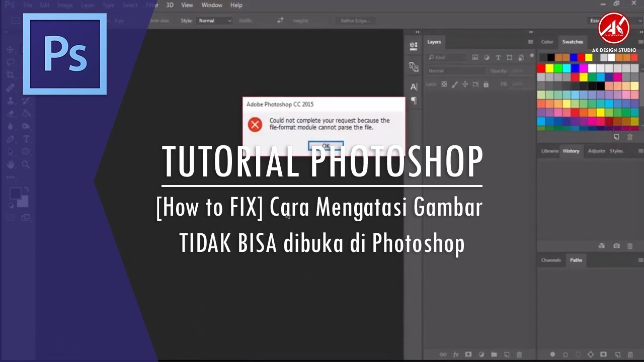
Task: Delete current path with the trash icon
Action: pos(630,354)
